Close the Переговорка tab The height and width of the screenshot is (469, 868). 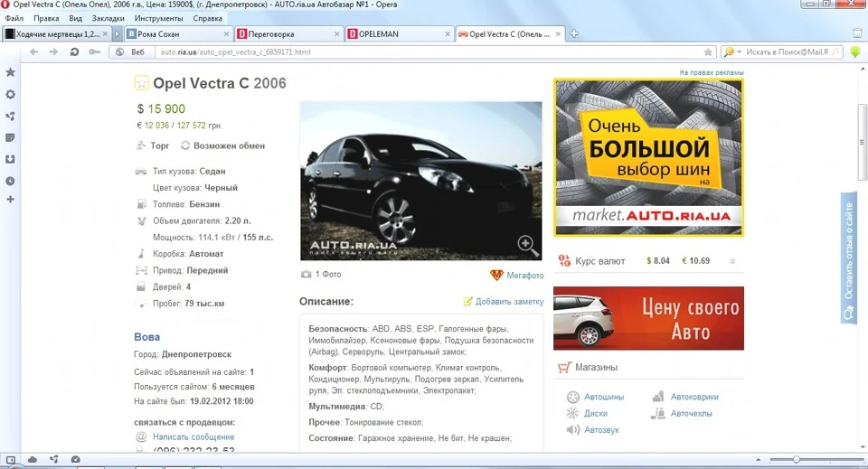coord(336,33)
